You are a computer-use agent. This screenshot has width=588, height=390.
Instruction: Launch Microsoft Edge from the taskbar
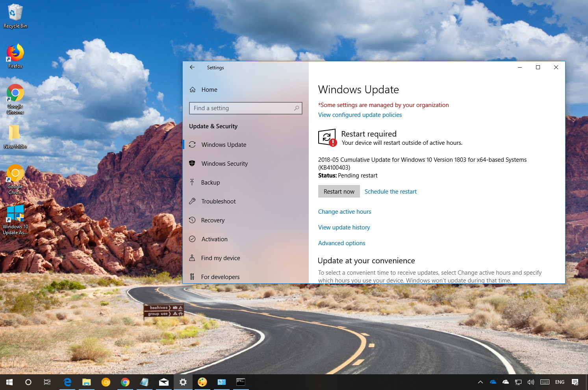(67, 382)
